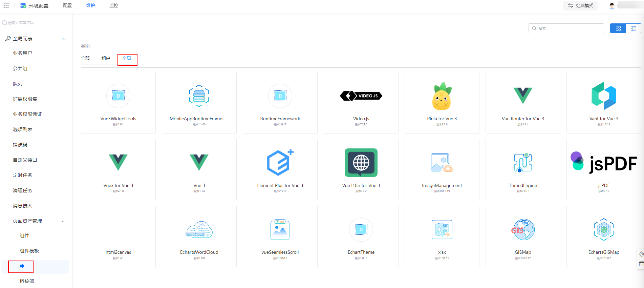Open the Pinia for Vue 3 pineapple icon
644x288 pixels.
pos(442,96)
